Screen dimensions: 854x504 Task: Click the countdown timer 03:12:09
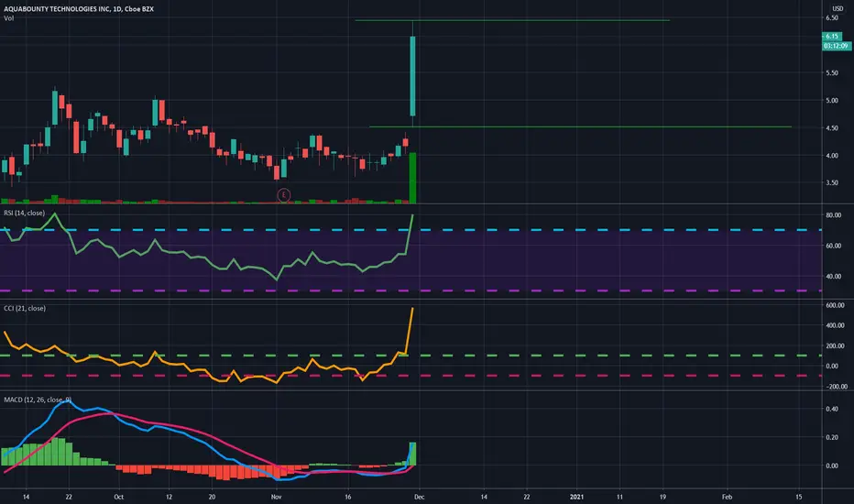click(836, 46)
